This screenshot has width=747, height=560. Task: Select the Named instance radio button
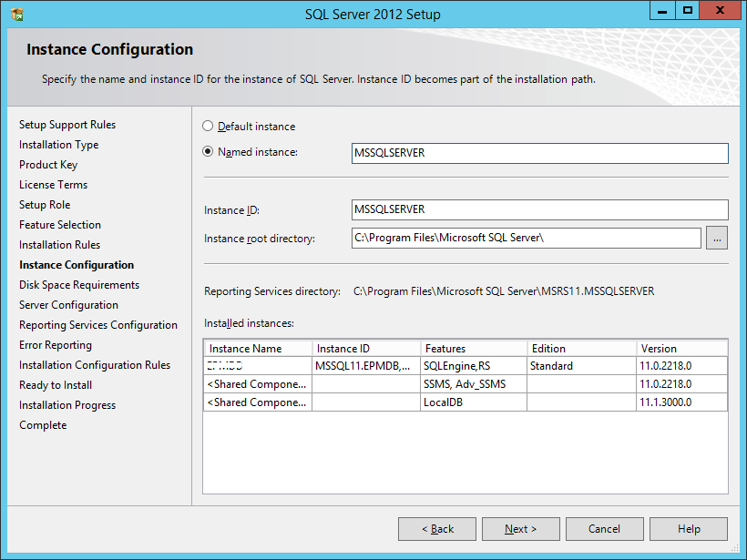[208, 151]
